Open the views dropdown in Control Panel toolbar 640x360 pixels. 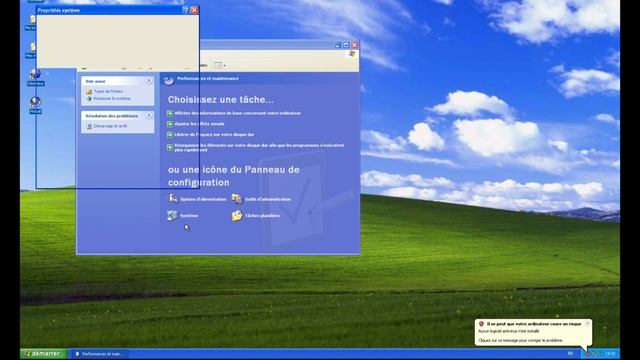pos(220,65)
